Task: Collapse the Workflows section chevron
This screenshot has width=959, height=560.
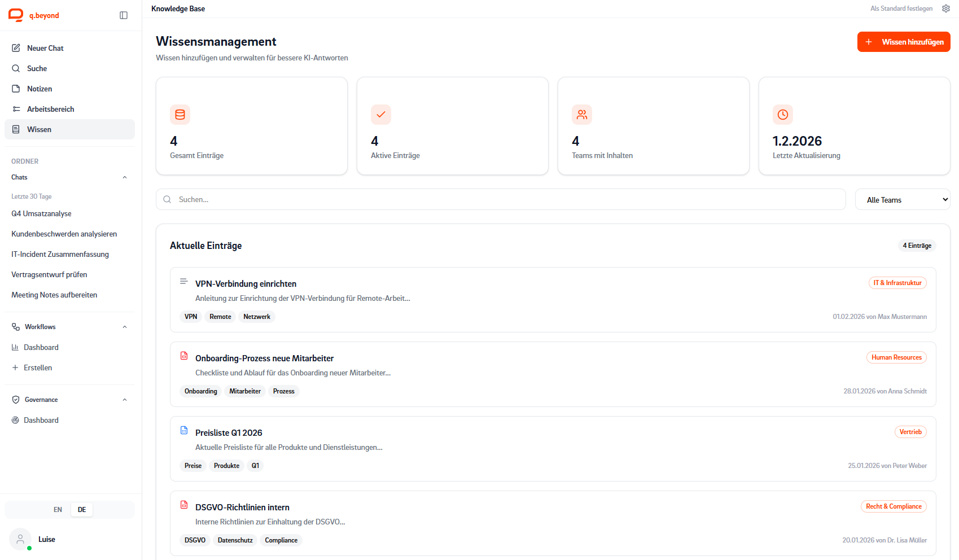Action: (x=125, y=327)
